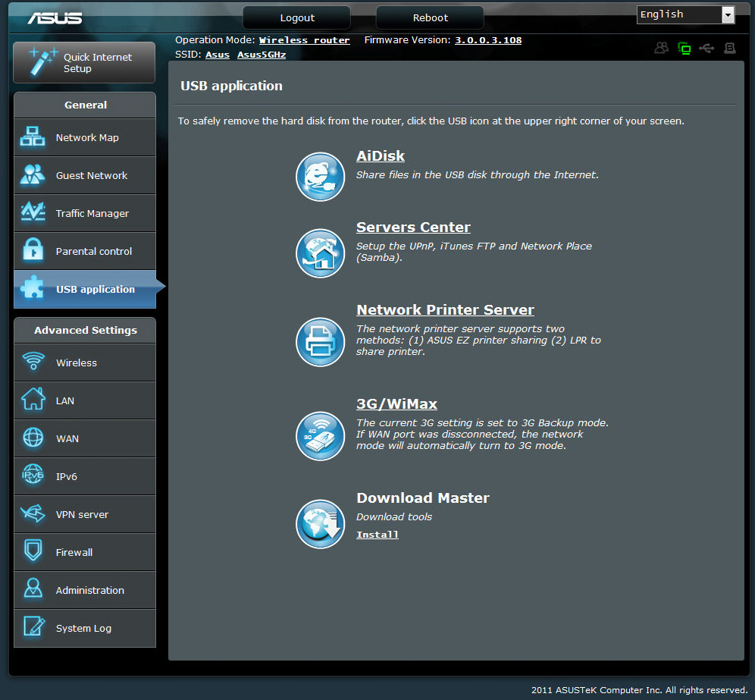
Task: Click the System Log notepad icon
Action: 34,626
